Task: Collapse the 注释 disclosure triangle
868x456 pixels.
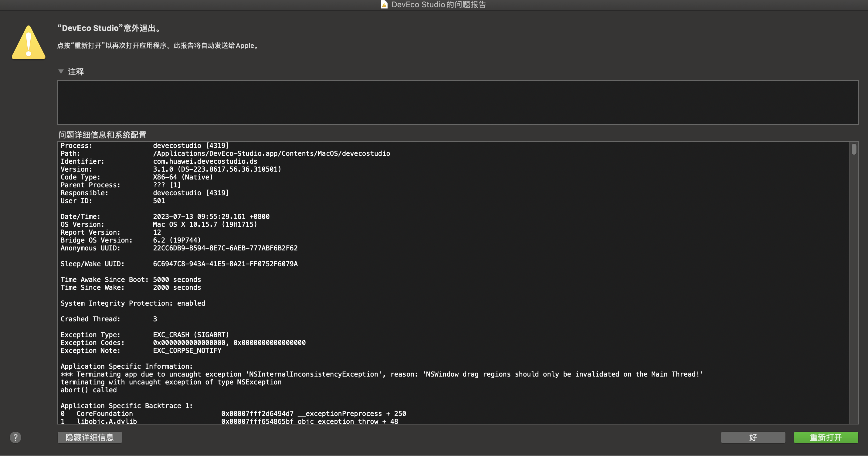Action: 61,71
